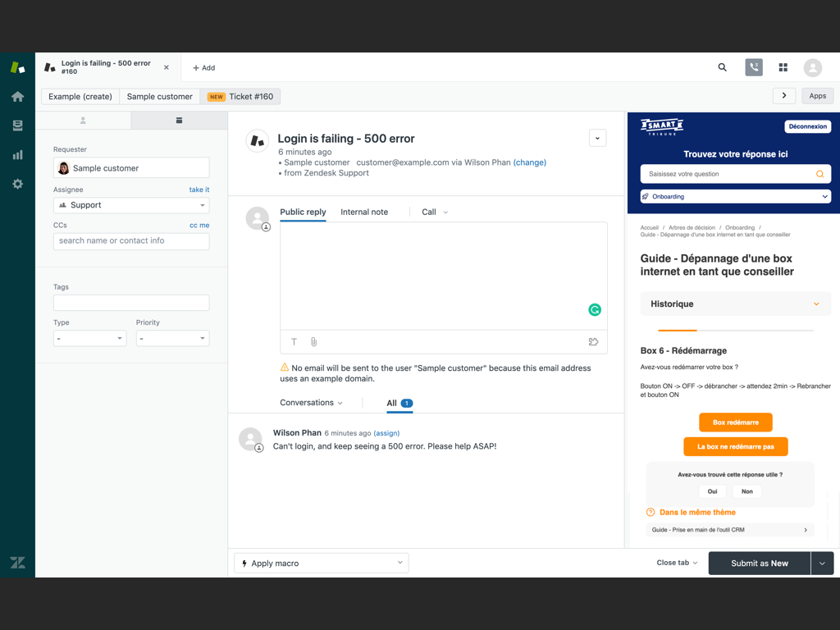This screenshot has width=840, height=630.
Task: Select 'Non' for helpful response
Action: (x=746, y=491)
